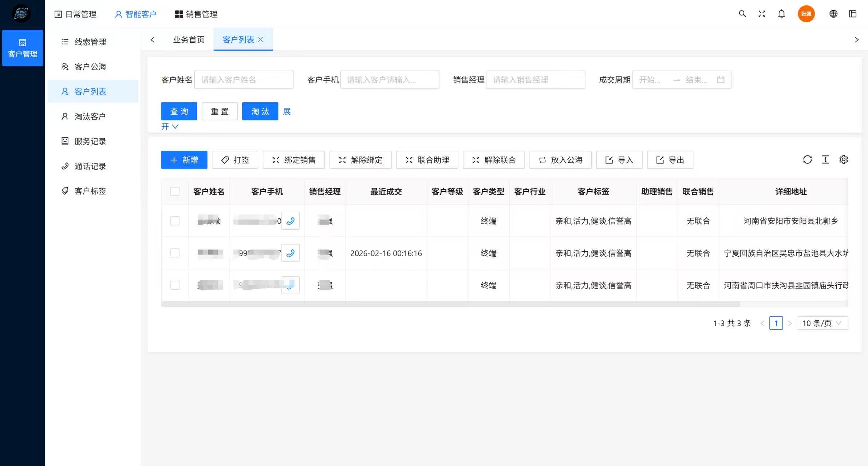Switch to the 业务首页 tab
This screenshot has width=868, height=466.
pos(189,39)
